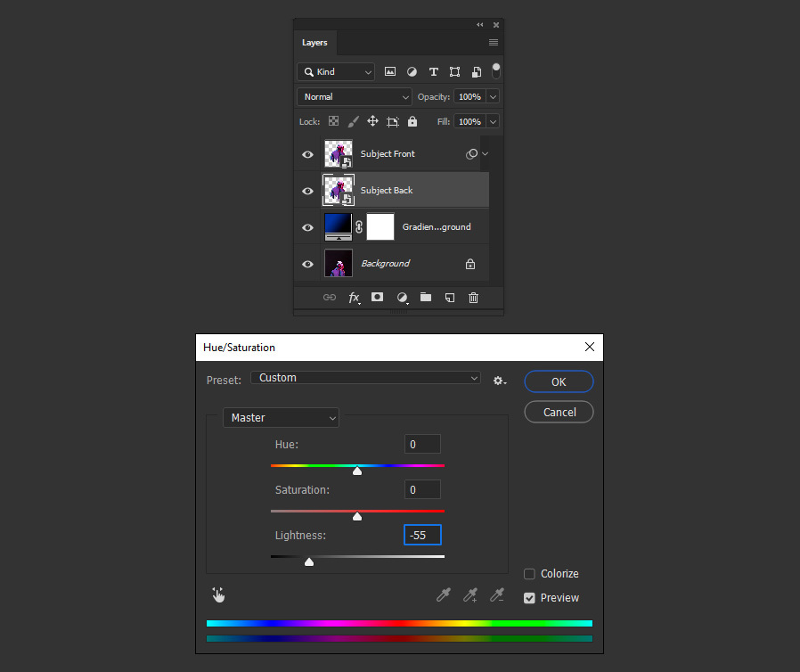Click the Background layer lock icon
This screenshot has height=672, width=800.
(469, 264)
